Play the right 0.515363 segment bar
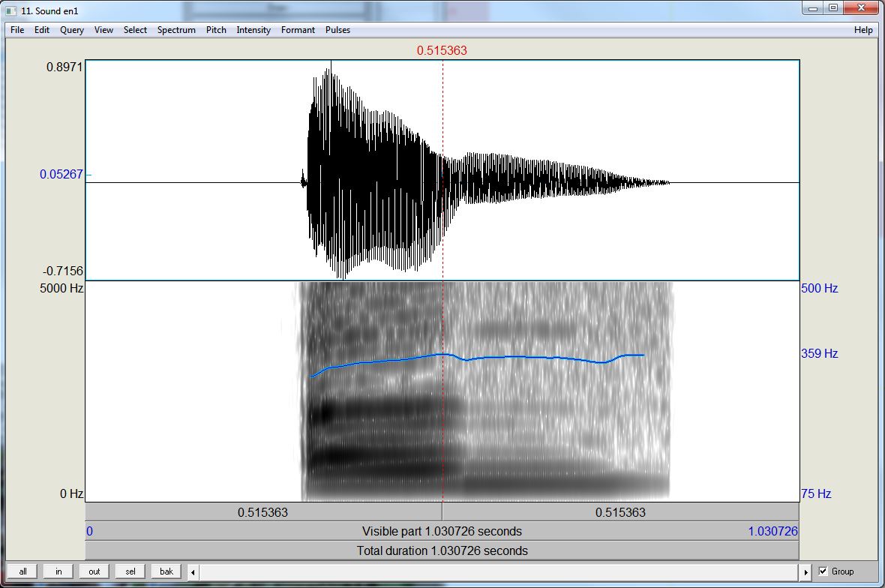The width and height of the screenshot is (885, 588). coord(620,512)
